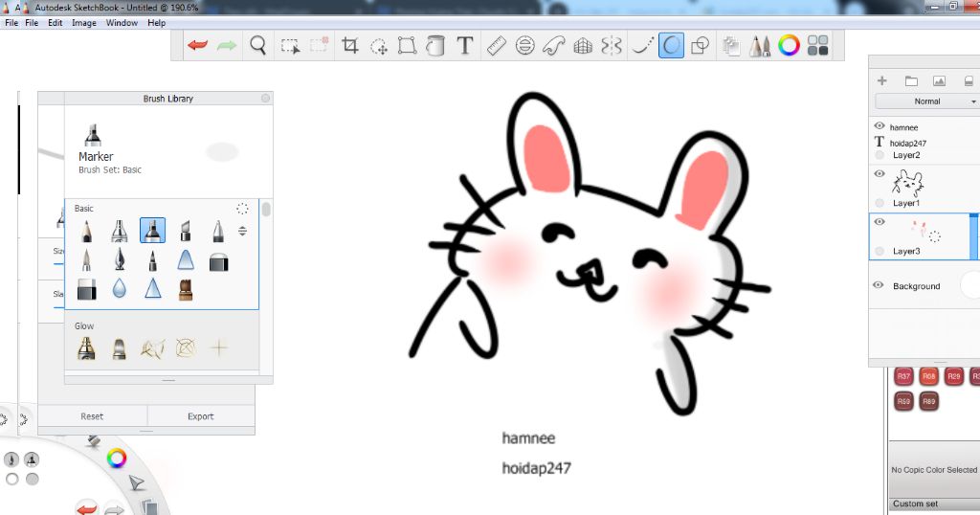Select the Distort transform tool
The width and height of the screenshot is (980, 515).
click(407, 46)
